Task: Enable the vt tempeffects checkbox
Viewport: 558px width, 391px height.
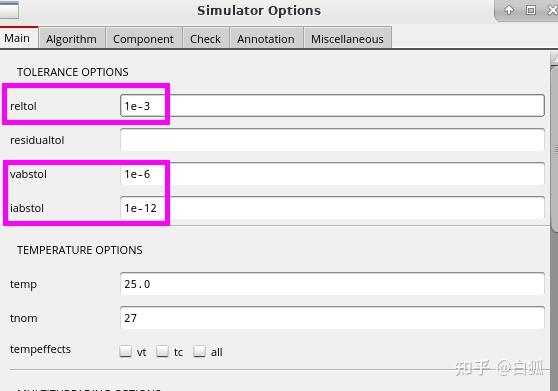Action: [x=125, y=351]
